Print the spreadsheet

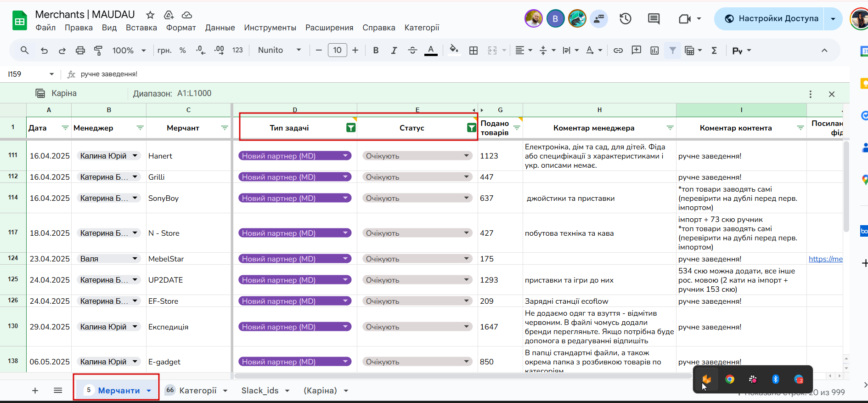pyautogui.click(x=80, y=51)
